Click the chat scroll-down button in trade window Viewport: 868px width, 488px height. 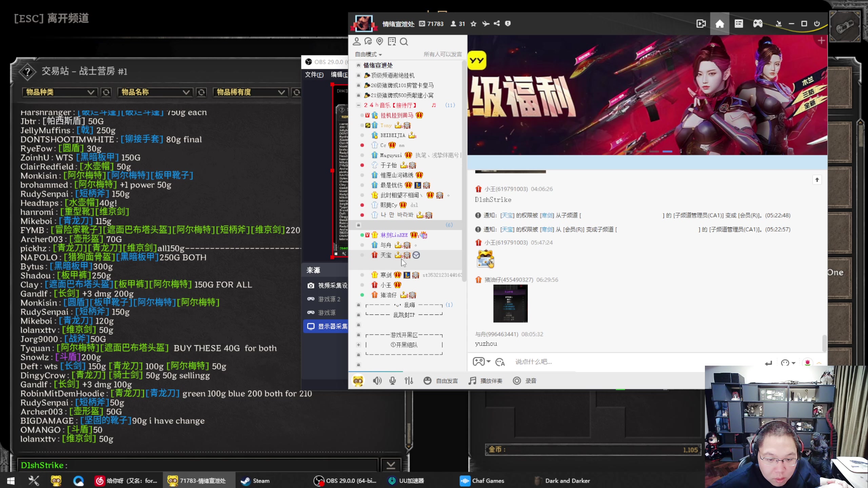391,465
